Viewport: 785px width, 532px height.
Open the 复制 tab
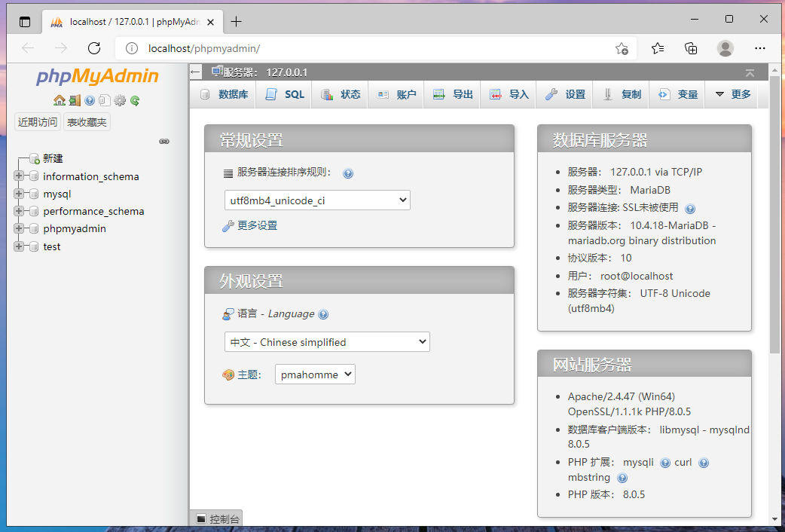click(x=621, y=94)
